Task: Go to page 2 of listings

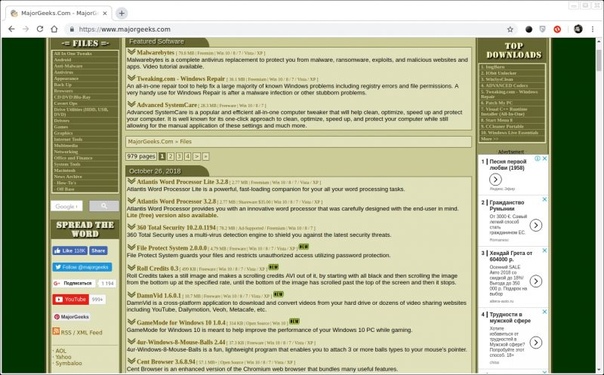Action: pos(171,156)
